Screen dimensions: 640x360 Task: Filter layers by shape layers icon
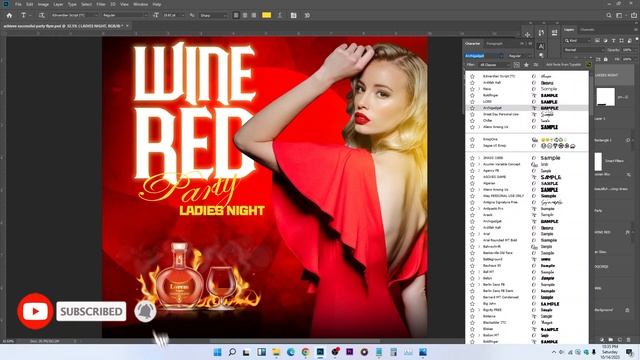pos(621,40)
